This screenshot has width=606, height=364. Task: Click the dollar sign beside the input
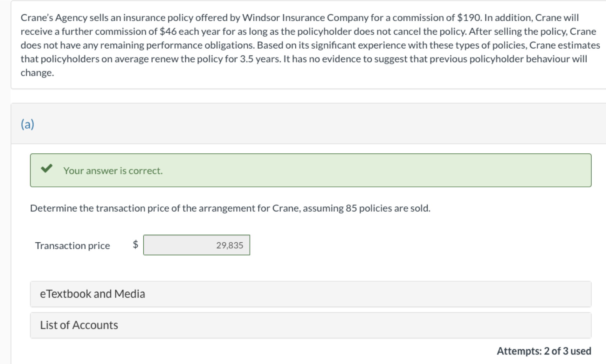pos(135,244)
